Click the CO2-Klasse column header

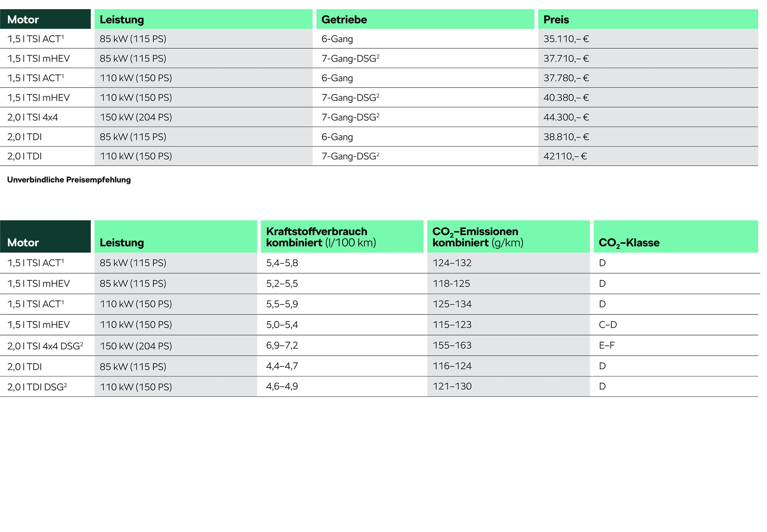[629, 242]
